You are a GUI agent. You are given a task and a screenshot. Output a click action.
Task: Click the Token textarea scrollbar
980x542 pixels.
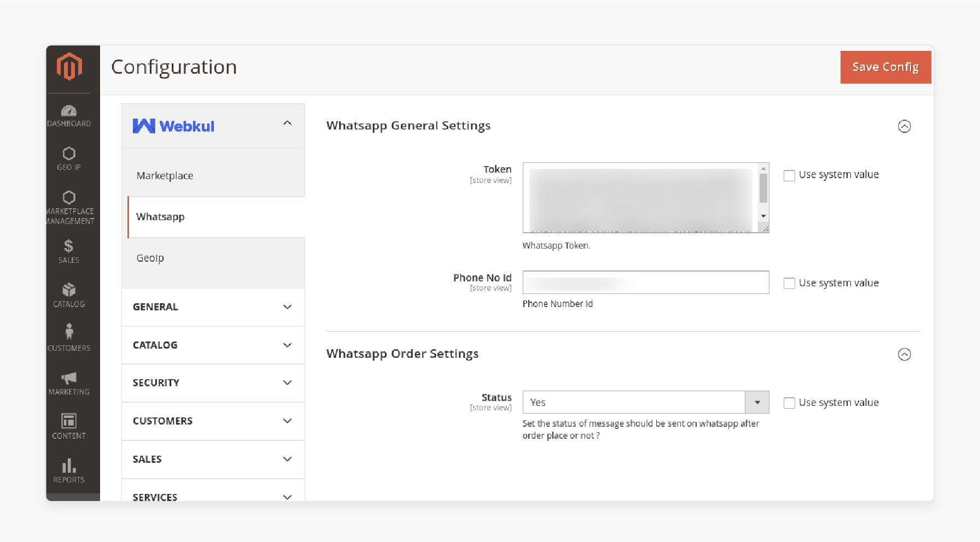coord(763,187)
